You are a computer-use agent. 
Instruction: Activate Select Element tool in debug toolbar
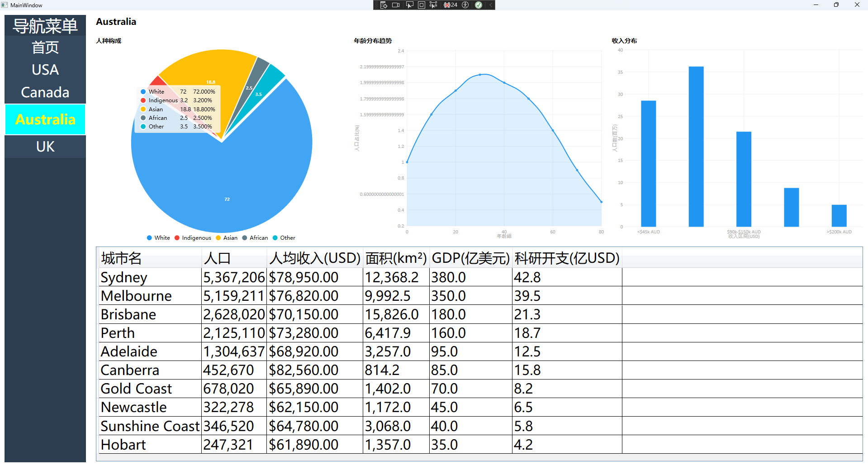pos(410,5)
